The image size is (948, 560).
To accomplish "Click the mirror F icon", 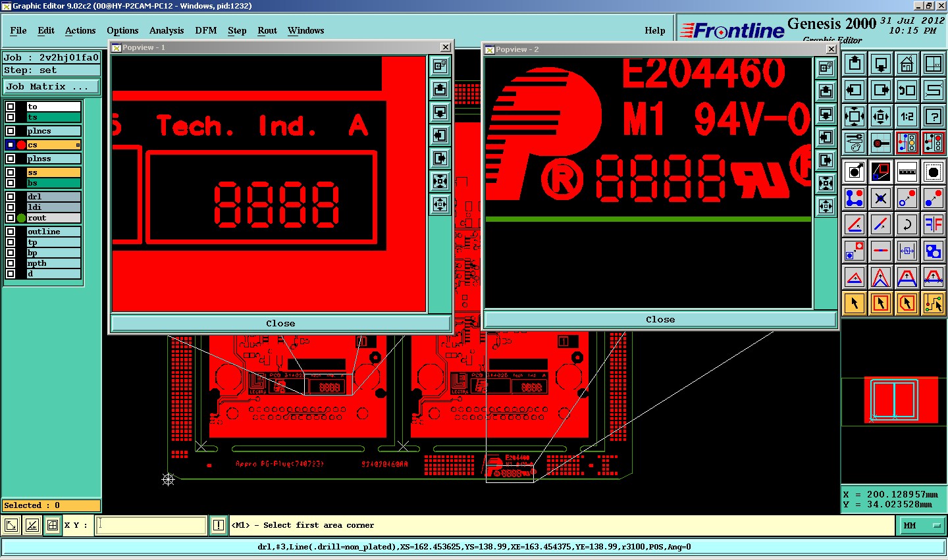I will pyautogui.click(x=934, y=224).
